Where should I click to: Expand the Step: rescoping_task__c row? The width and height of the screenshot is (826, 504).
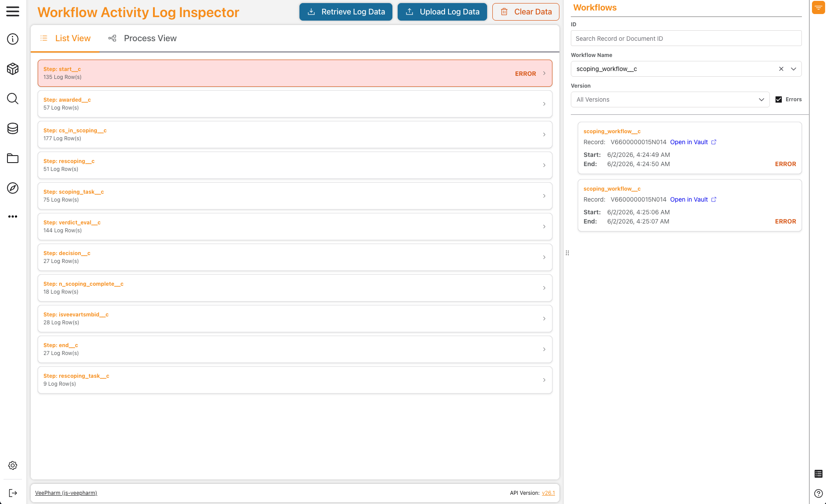[x=295, y=380]
